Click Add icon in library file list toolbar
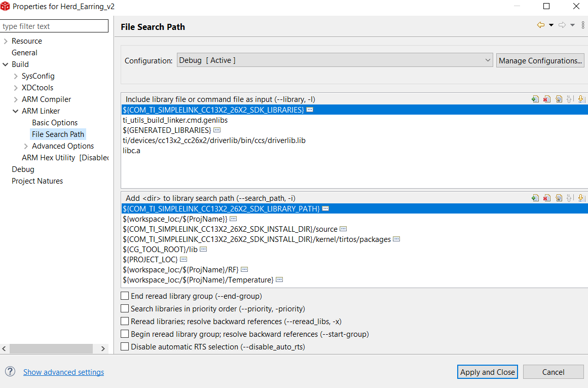This screenshot has height=388, width=588. tap(535, 99)
